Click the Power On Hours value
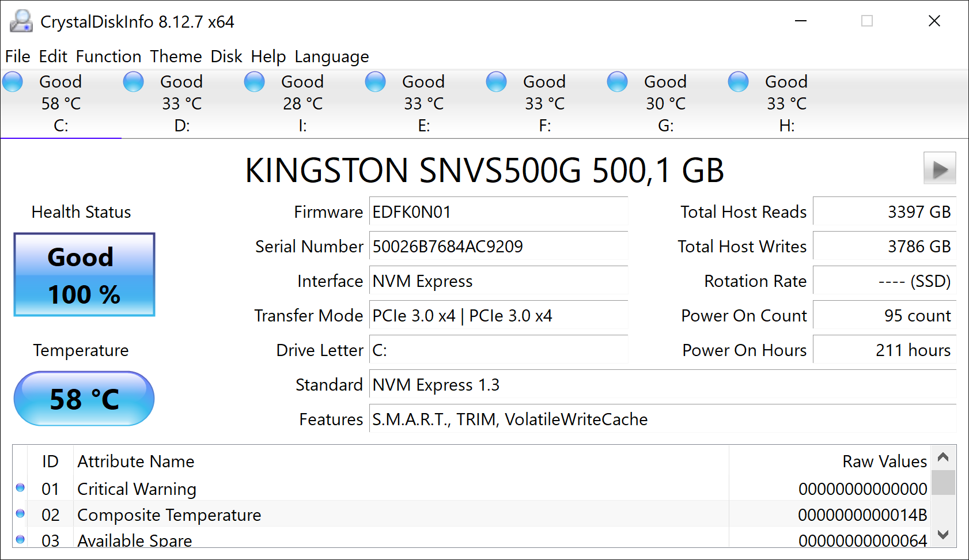 tap(884, 350)
